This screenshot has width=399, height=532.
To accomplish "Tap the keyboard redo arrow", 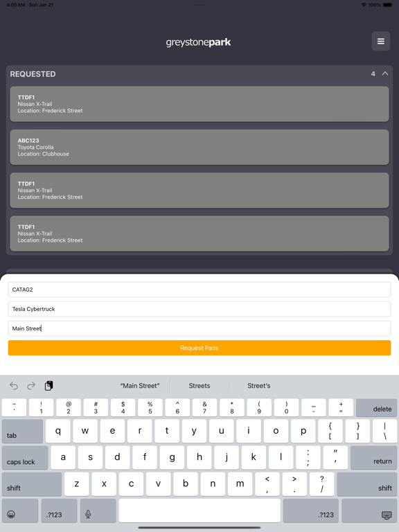I will tap(31, 386).
